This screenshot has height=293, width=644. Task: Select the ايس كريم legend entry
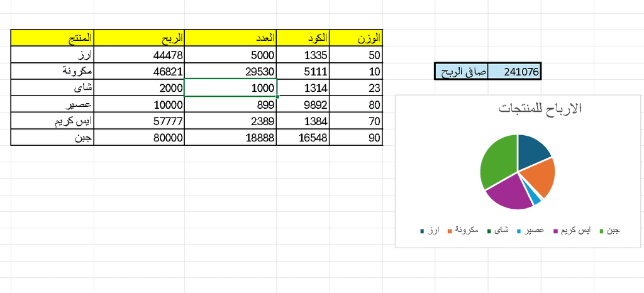click(572, 231)
